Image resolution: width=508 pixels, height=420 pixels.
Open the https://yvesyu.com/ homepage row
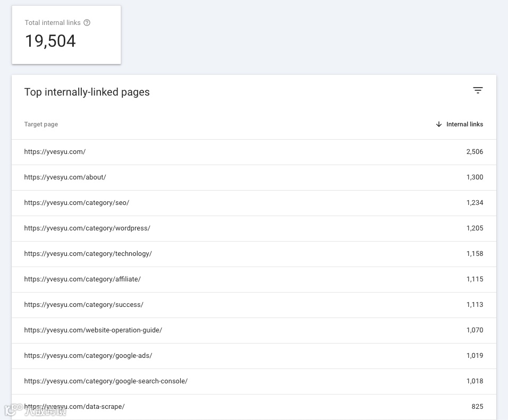pyautogui.click(x=55, y=152)
